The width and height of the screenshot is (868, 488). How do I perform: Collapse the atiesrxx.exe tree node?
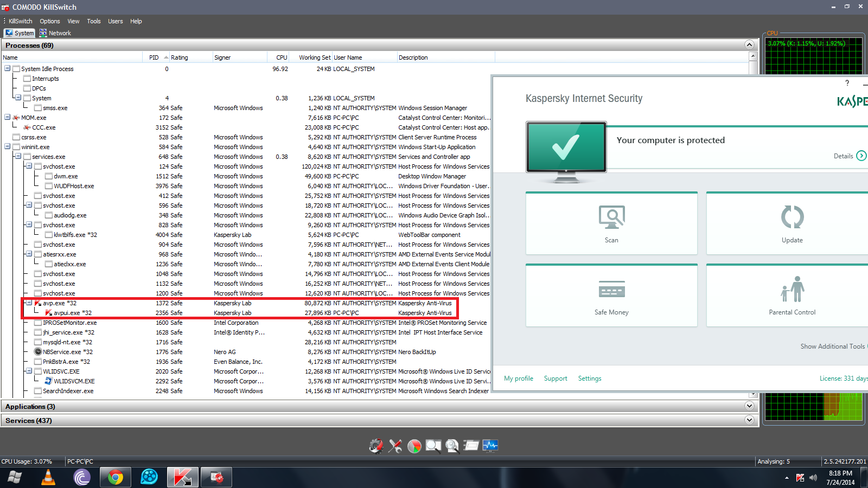29,254
